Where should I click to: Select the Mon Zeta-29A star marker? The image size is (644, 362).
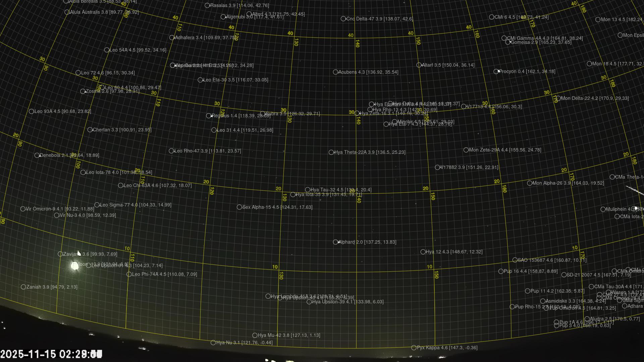466,150
